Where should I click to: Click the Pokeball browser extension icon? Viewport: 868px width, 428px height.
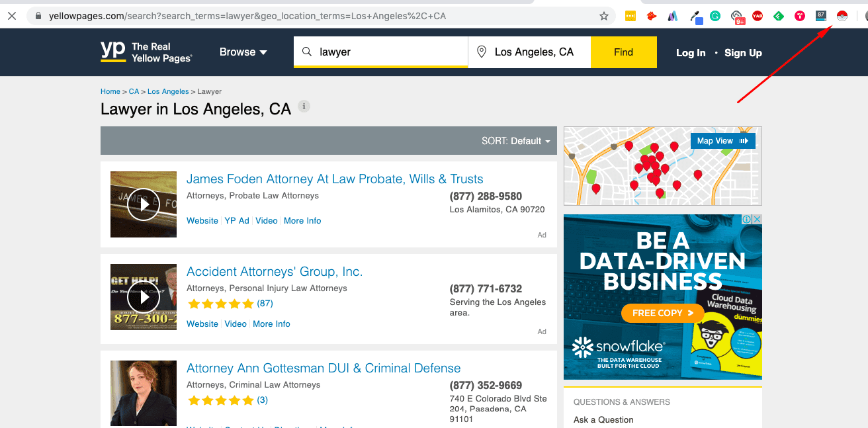click(x=841, y=15)
